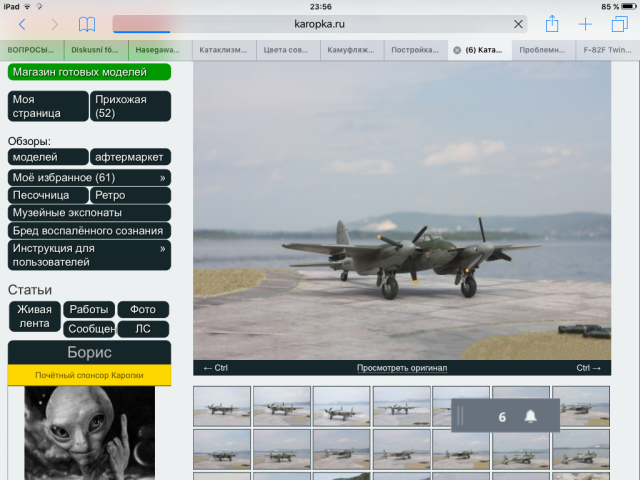Open 'Прихожая (52)' section

(x=130, y=106)
